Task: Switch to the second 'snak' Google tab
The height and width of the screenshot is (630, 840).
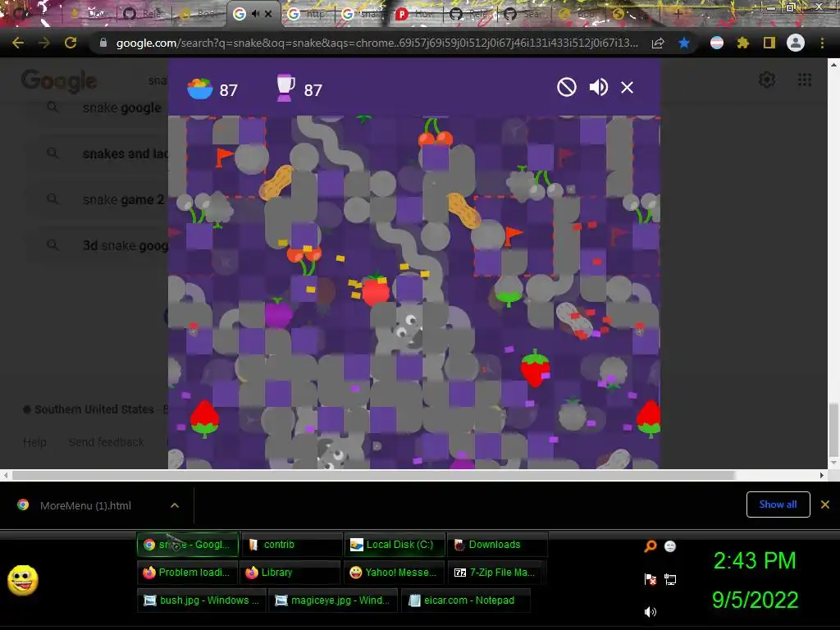Action: (x=362, y=14)
